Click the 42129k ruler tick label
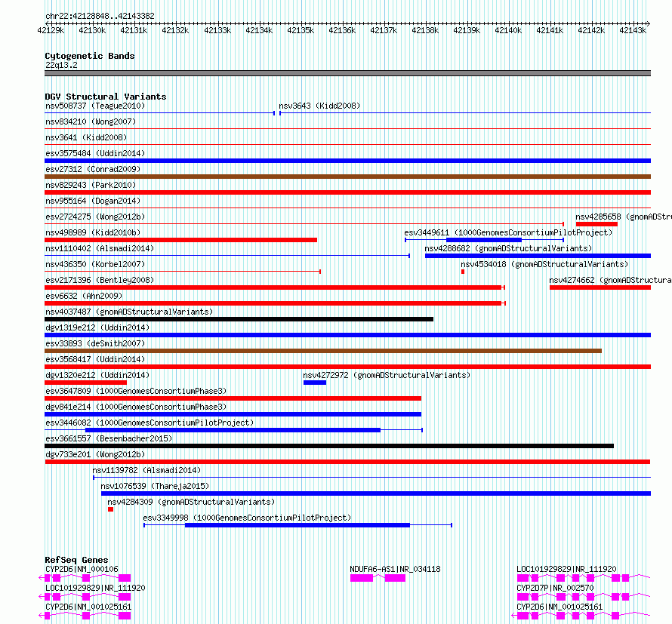The width and height of the screenshot is (672, 624). 51,30
